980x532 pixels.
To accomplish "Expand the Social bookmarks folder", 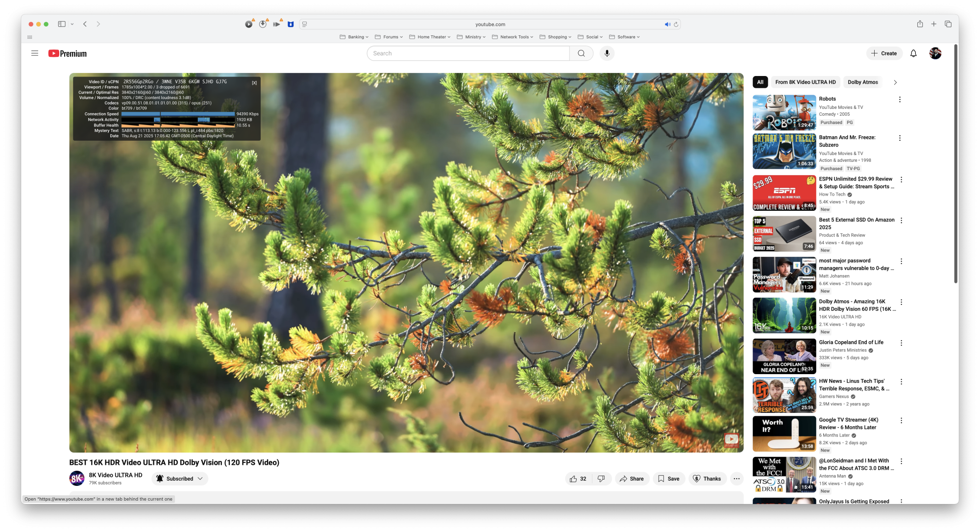I will click(x=590, y=37).
